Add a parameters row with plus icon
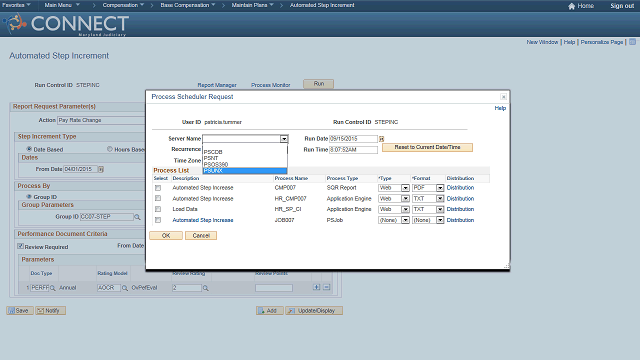The width and height of the screenshot is (640, 360). click(x=316, y=287)
